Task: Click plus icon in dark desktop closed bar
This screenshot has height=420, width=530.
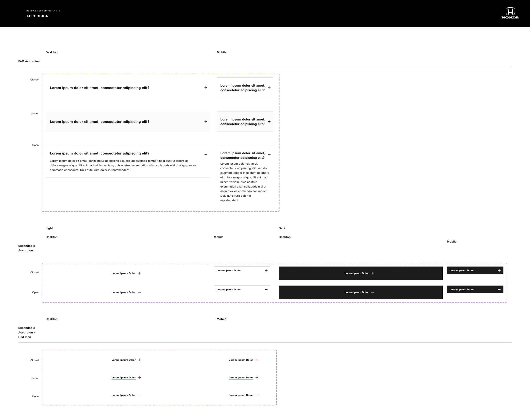Action: pos(372,273)
